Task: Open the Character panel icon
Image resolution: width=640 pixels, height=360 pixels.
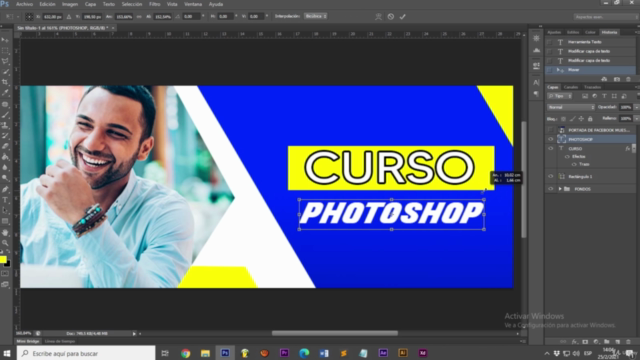Action: 536,82
